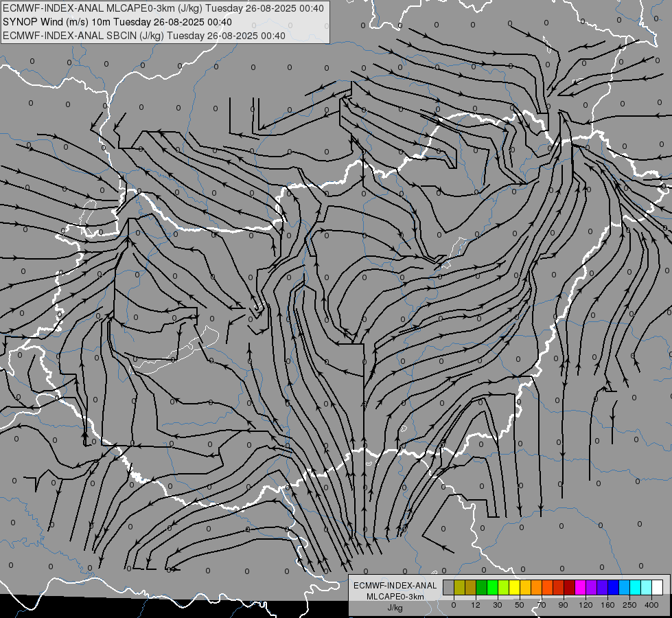Click the 'SYNOP Wind (m/s) 10m' header line
672x618 pixels.
pyautogui.click(x=117, y=22)
